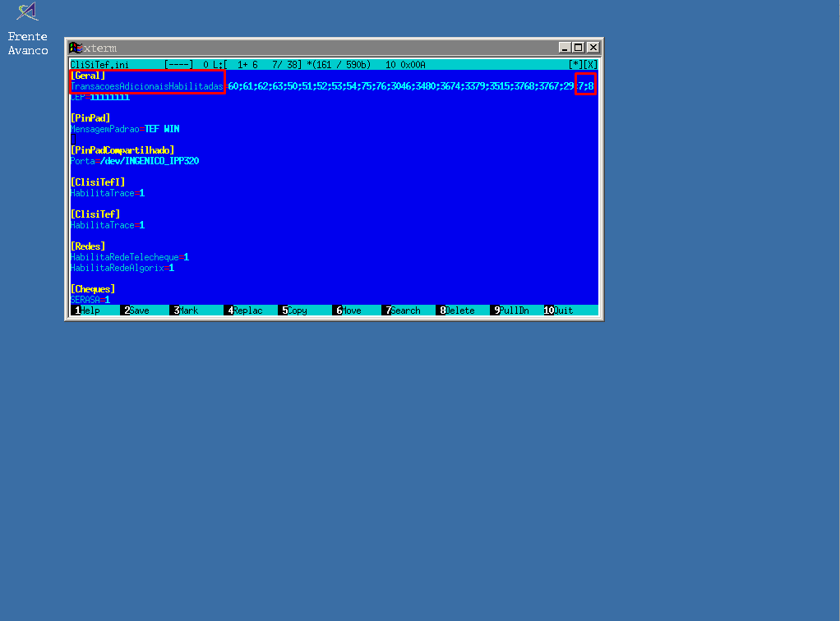Screen dimensions: 840x621
Task: Click 3Mark in the function key bar
Action: click(x=186, y=310)
